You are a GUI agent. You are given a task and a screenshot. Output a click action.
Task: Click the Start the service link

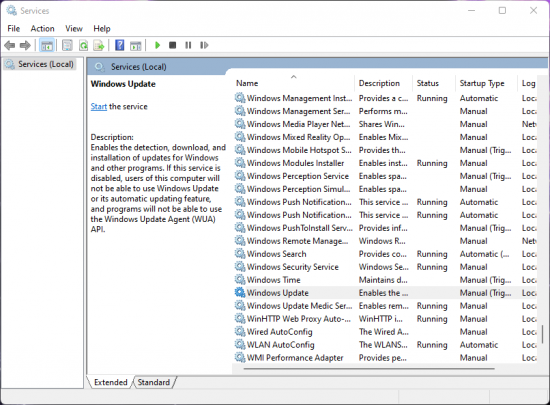pyautogui.click(x=99, y=107)
